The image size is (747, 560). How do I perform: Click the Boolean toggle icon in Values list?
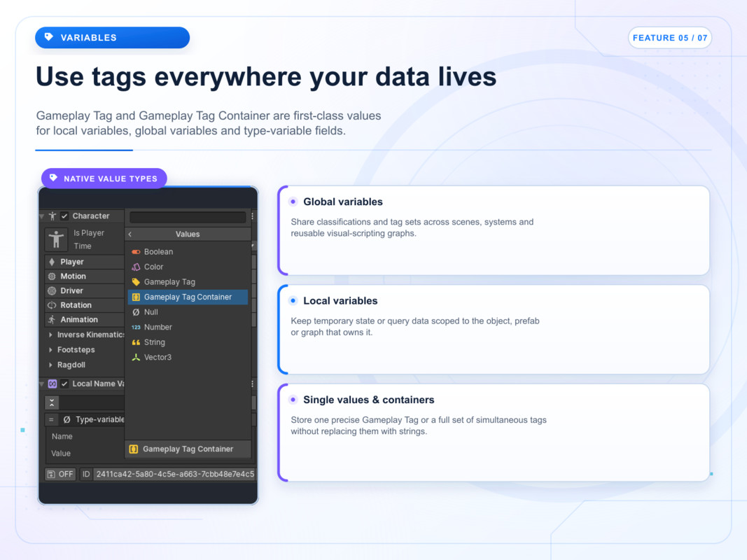(x=136, y=252)
